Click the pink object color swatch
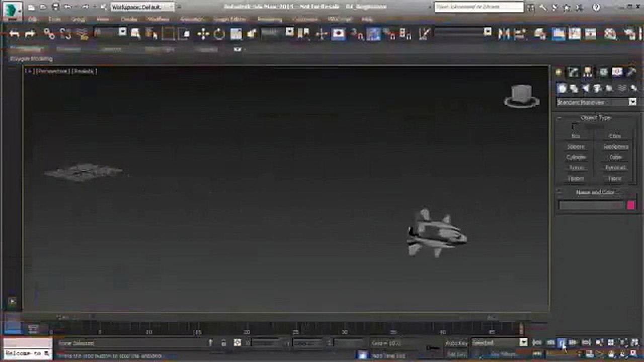 coord(630,205)
